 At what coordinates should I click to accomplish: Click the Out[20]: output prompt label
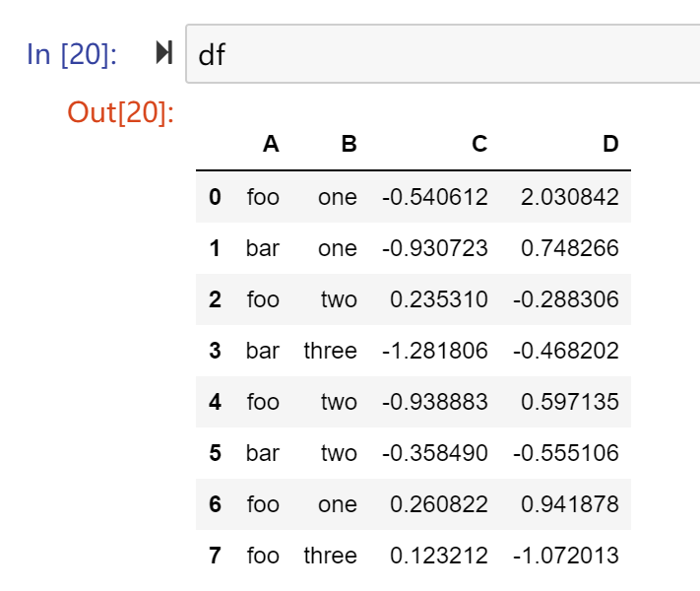(120, 112)
